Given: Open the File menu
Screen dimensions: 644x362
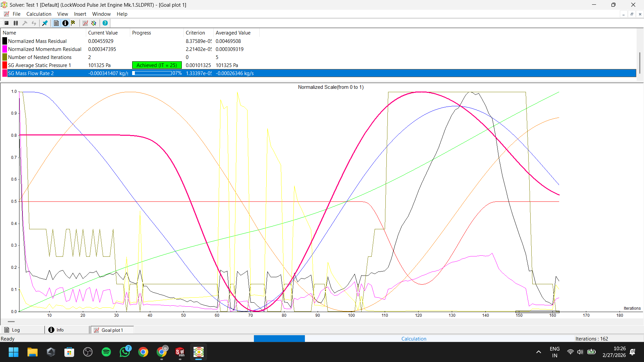Looking at the screenshot, I should pos(16,14).
